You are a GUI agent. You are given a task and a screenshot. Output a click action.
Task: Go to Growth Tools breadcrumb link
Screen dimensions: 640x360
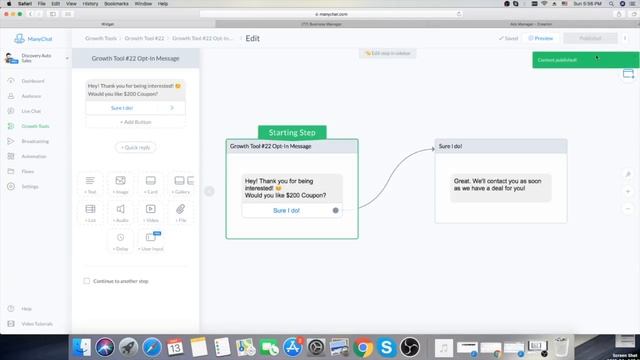(x=101, y=38)
